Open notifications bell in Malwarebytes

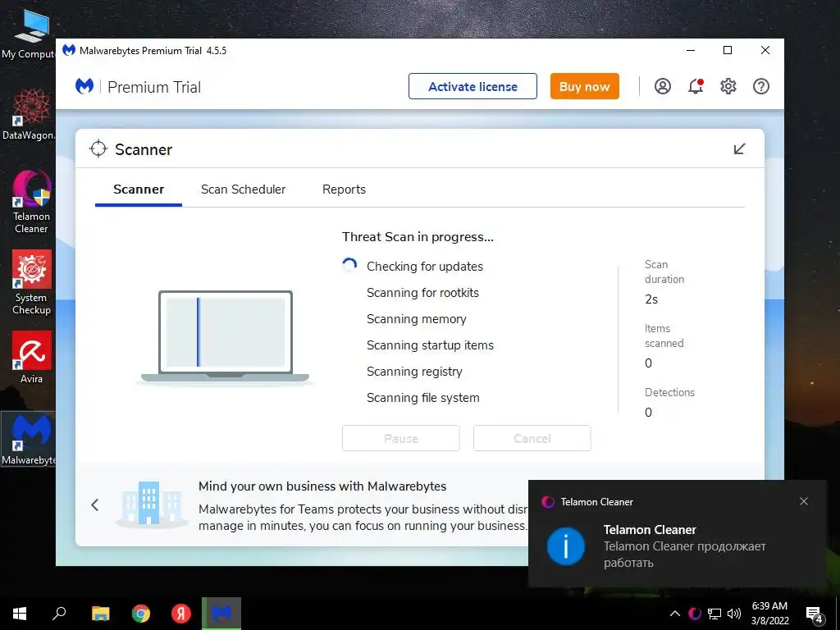coord(696,86)
